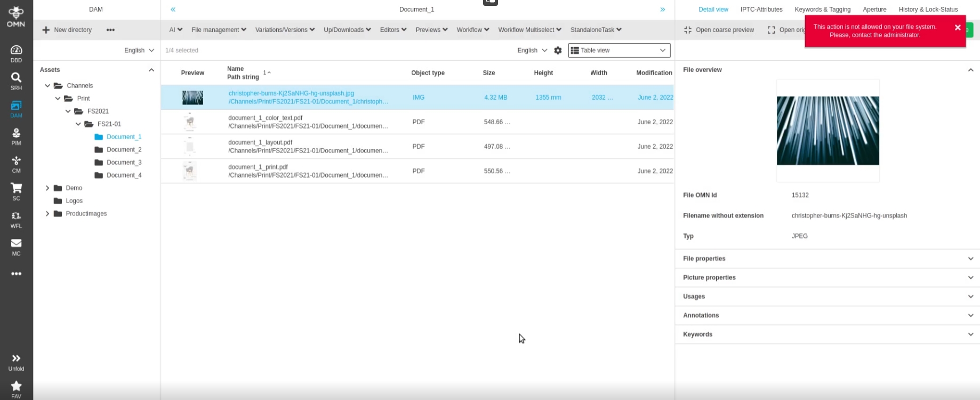Screen dimensions: 980x400
Task: Unfold the left navigation sidebar
Action: (16, 362)
